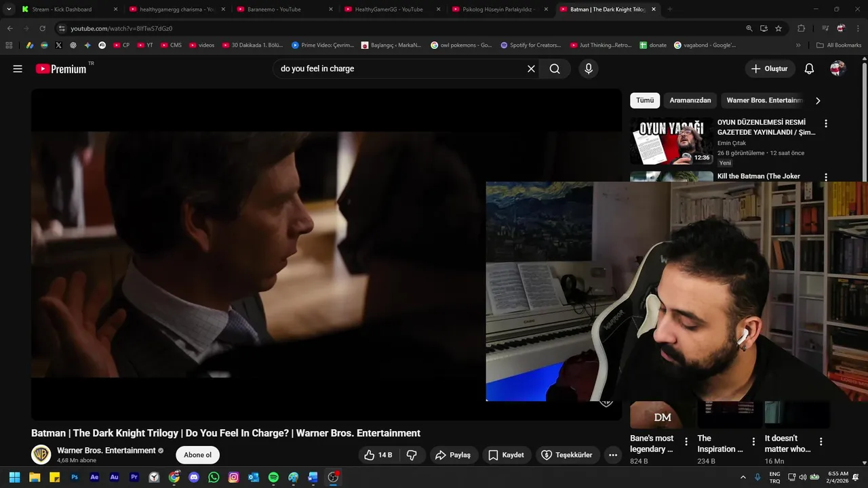Open Emin Çıtak channel link

click(x=732, y=143)
